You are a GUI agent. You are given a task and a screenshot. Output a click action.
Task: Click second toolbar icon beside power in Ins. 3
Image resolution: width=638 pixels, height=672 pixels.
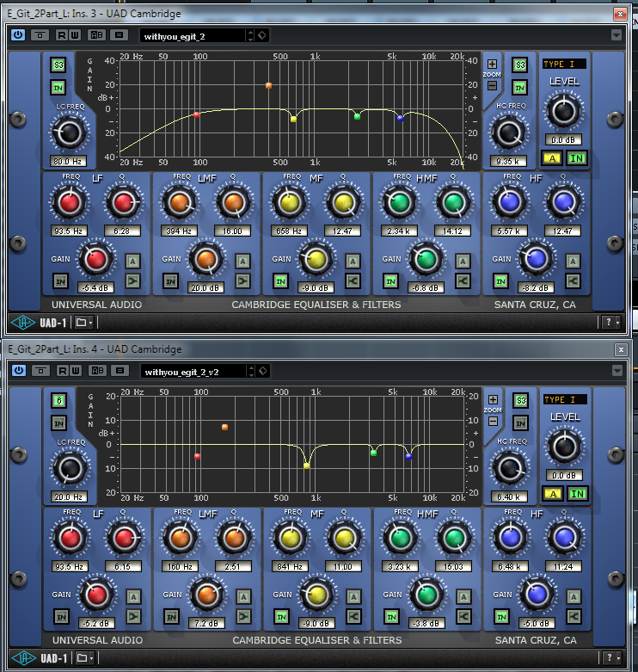coord(40,35)
